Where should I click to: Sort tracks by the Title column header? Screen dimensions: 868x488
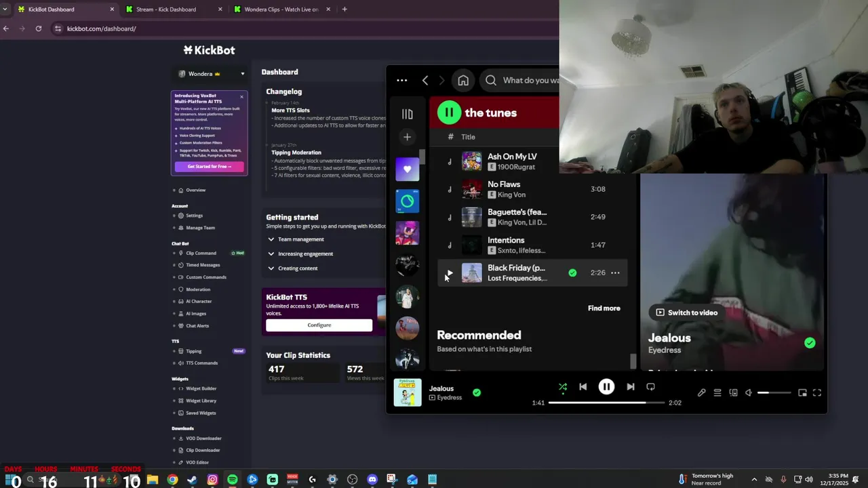[468, 137]
